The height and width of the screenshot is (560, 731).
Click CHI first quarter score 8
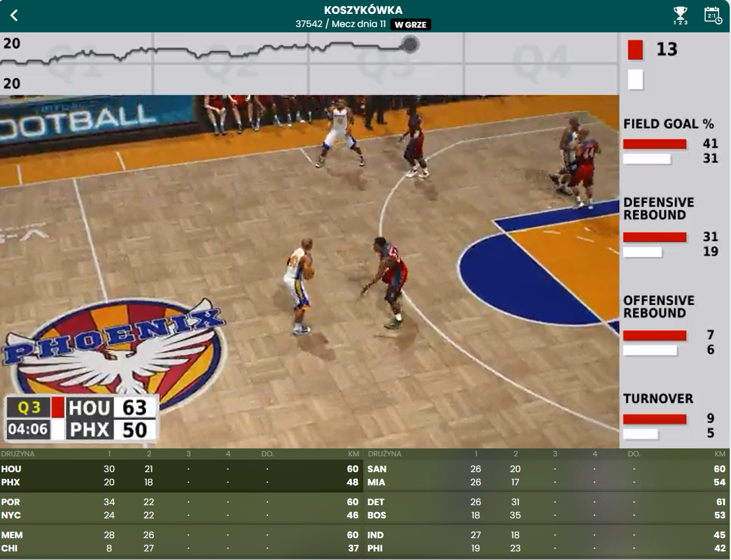109,548
